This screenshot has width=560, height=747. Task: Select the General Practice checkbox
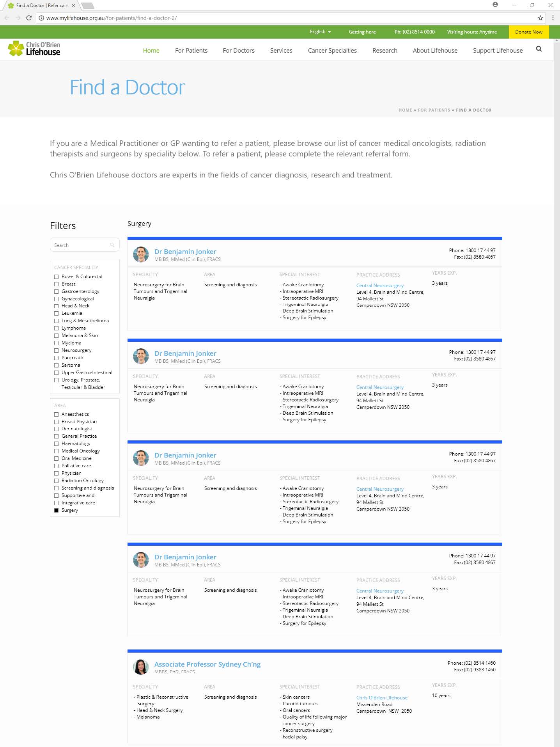click(56, 436)
